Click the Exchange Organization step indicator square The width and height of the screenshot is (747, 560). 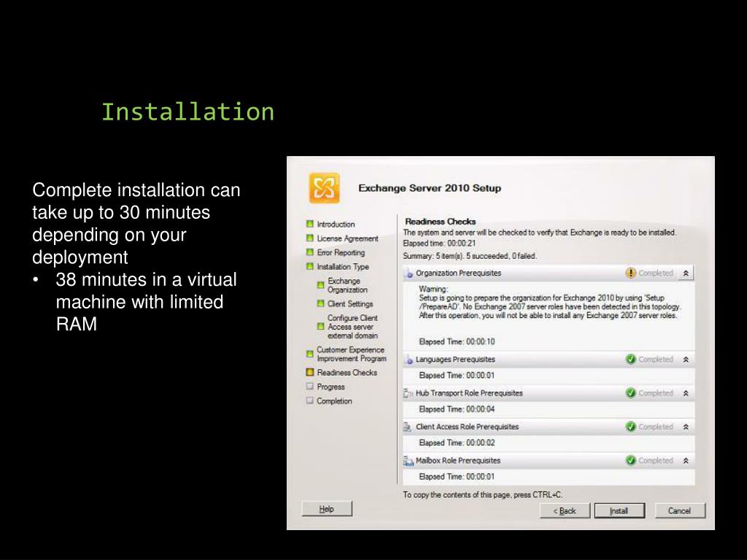click(321, 285)
